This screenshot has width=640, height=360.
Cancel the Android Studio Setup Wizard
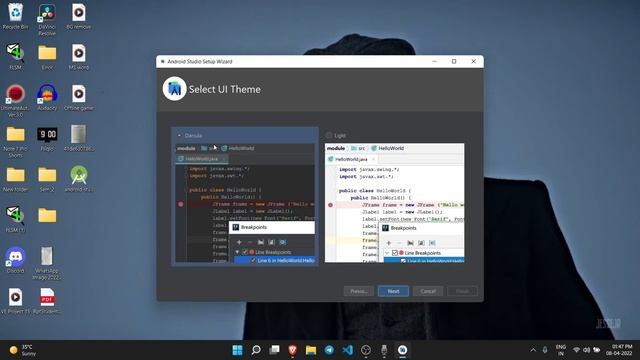428,291
